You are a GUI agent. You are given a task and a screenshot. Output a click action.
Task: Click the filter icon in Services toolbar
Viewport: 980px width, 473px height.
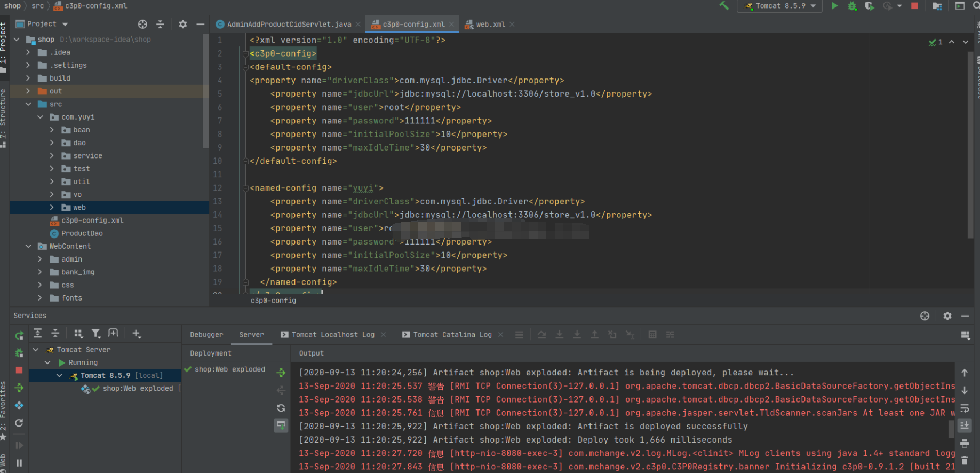[96, 334]
